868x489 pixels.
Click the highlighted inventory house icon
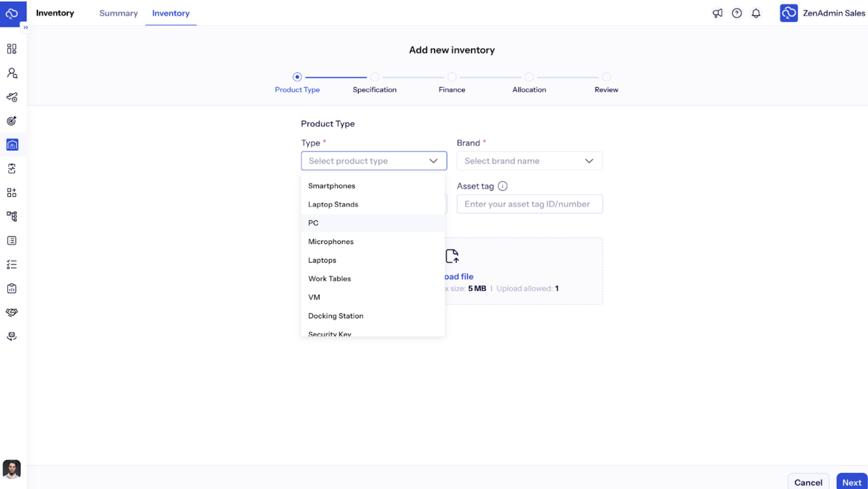point(12,145)
